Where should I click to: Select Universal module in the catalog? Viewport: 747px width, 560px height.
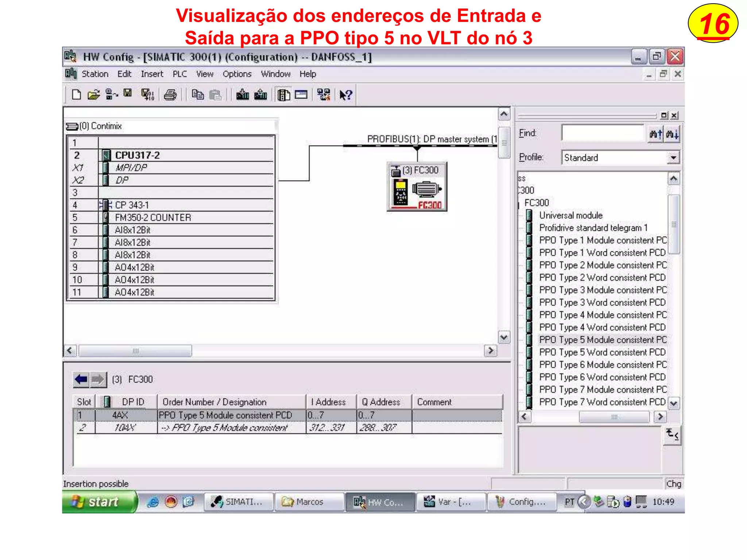click(x=571, y=215)
